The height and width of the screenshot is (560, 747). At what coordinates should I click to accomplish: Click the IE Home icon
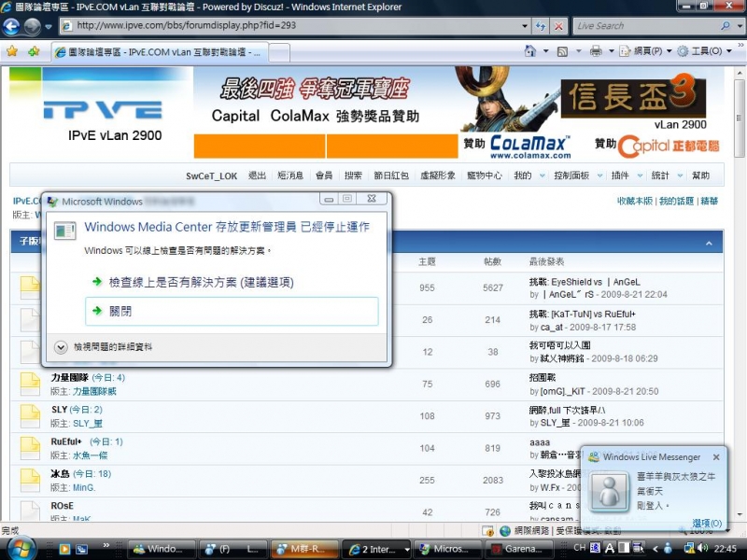pos(529,51)
